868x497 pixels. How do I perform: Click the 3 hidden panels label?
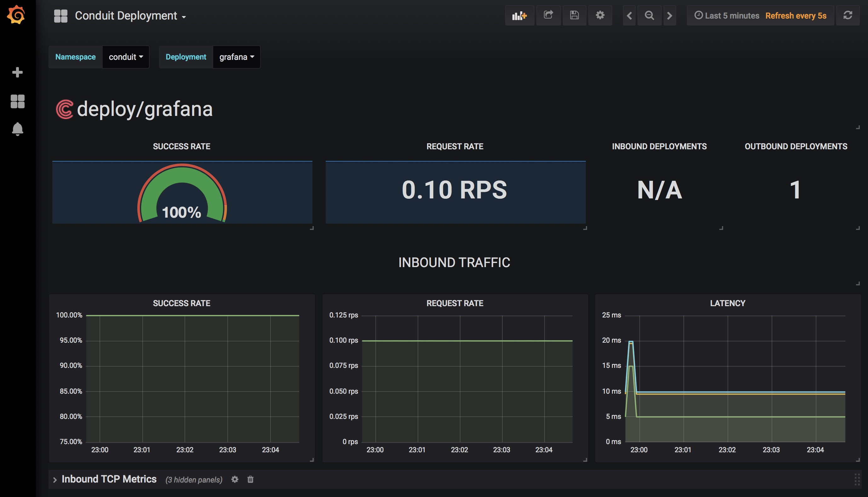click(194, 480)
